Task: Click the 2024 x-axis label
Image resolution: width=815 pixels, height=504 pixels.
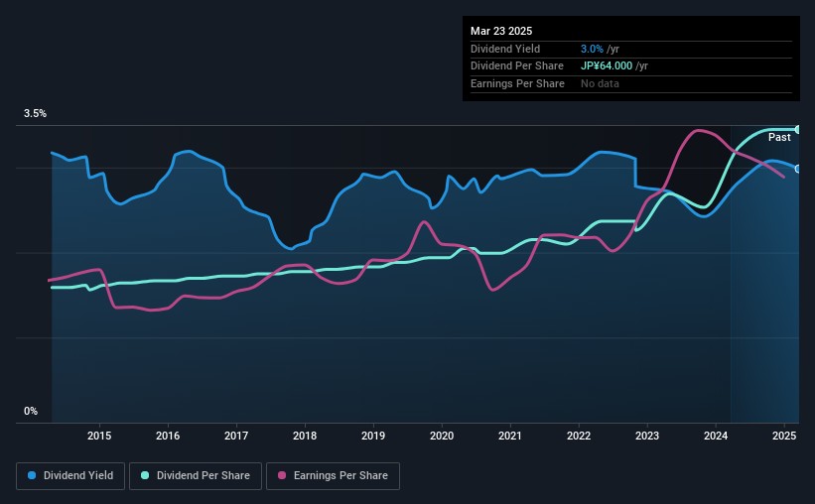Action: pos(716,436)
